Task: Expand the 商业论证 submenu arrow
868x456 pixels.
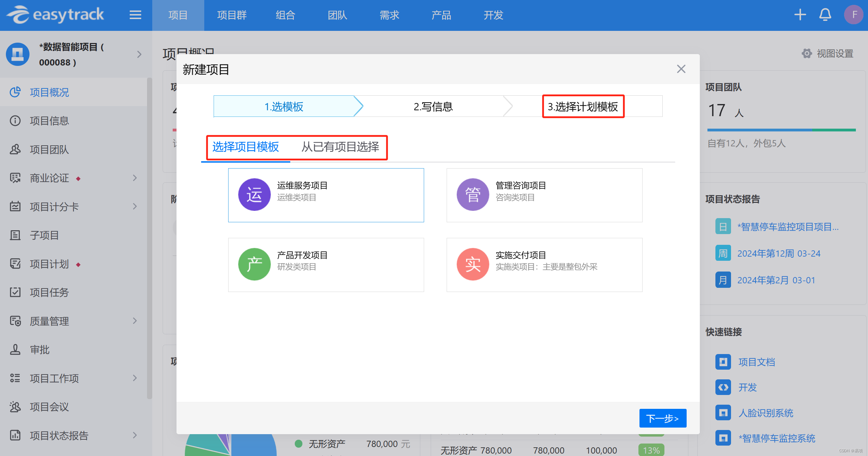Action: (135, 178)
